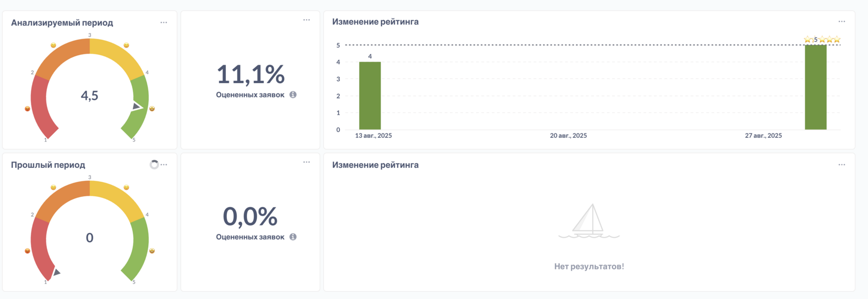868x299 pixels.
Task: Open ellipsis menu of top Изменение рейтинга chart
Action: pyautogui.click(x=842, y=22)
